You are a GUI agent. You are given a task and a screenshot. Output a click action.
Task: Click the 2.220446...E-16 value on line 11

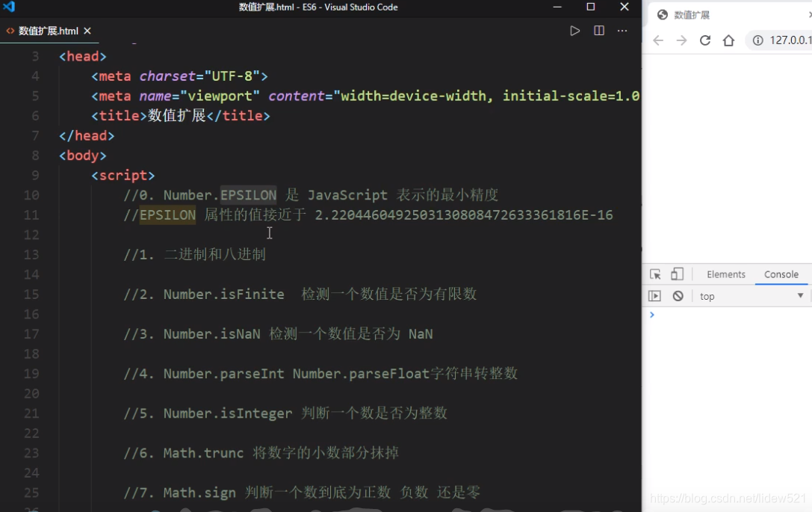pos(463,215)
